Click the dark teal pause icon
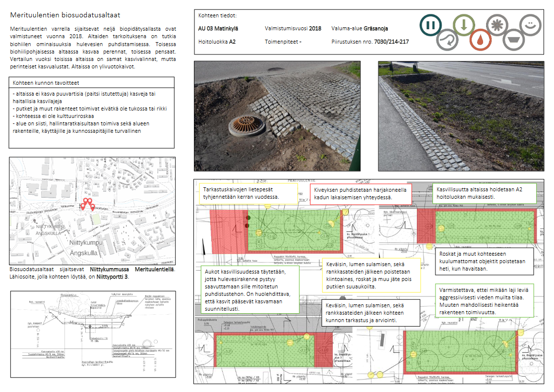Screen dimensions: 554x392 point(431,25)
